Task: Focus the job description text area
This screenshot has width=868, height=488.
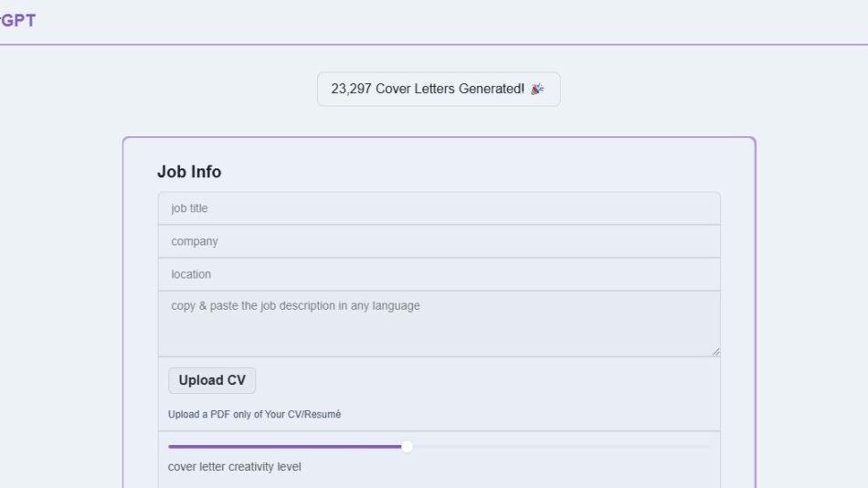Action: 439,324
